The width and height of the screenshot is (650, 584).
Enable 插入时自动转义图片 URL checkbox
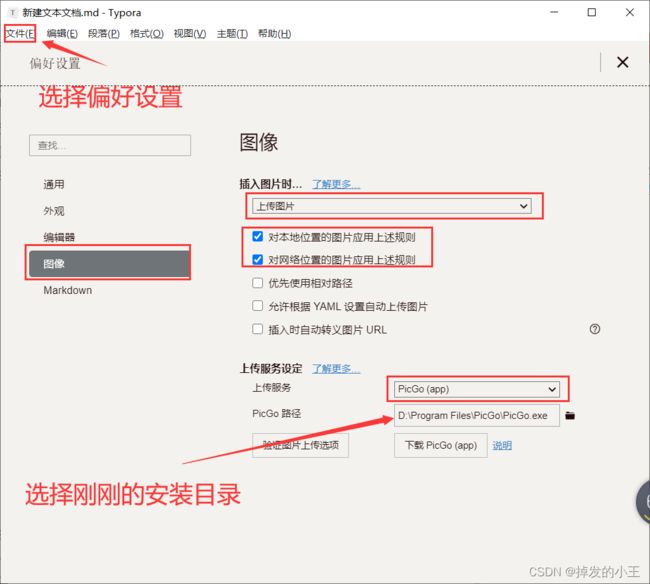[257, 329]
